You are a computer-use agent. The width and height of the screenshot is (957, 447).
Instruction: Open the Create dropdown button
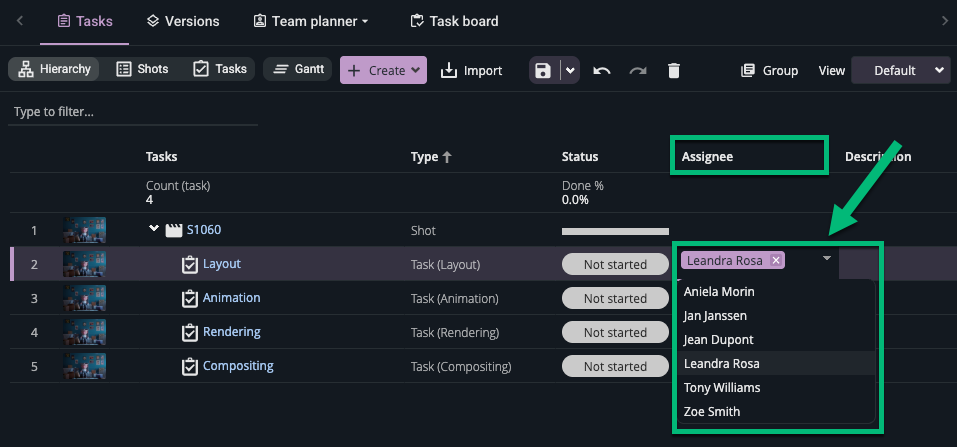(383, 70)
